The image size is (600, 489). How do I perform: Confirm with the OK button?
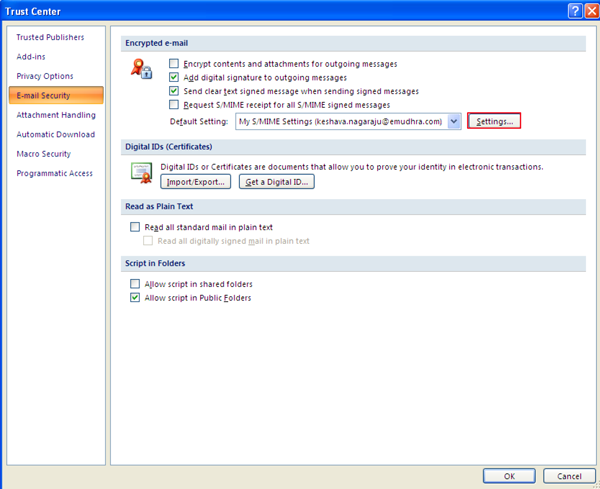point(509,476)
